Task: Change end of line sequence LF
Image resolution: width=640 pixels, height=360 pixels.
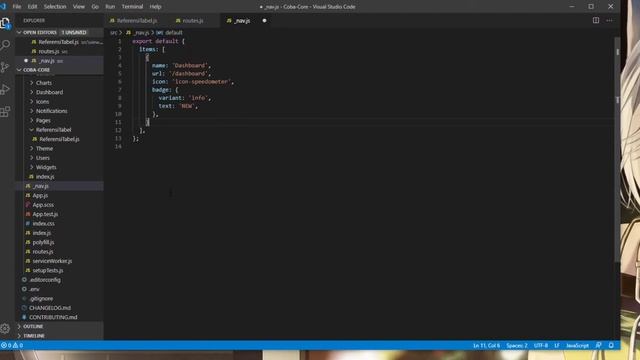Action: pyautogui.click(x=557, y=345)
